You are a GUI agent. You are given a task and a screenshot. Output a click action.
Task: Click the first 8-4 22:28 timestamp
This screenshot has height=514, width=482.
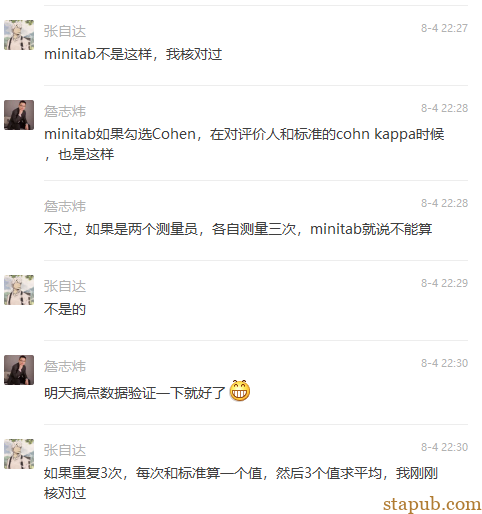pyautogui.click(x=444, y=108)
